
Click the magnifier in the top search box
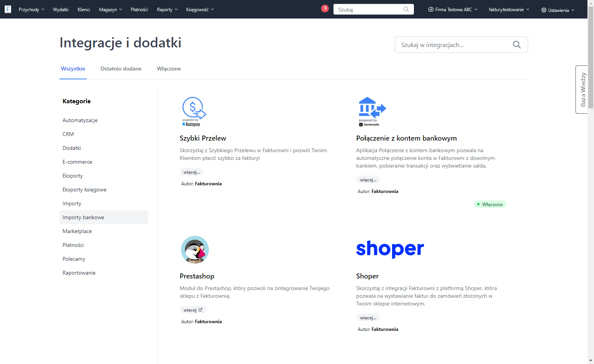click(406, 9)
